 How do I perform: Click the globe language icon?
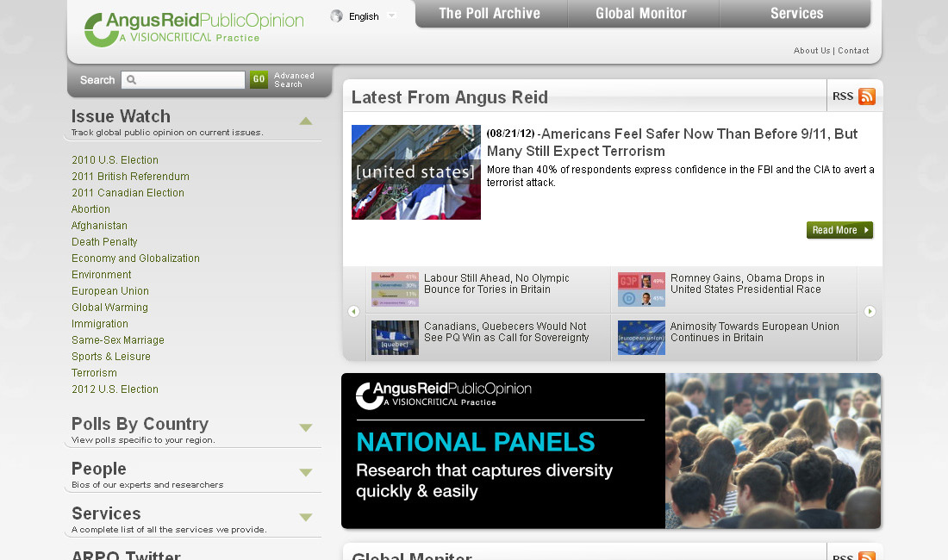pyautogui.click(x=337, y=16)
